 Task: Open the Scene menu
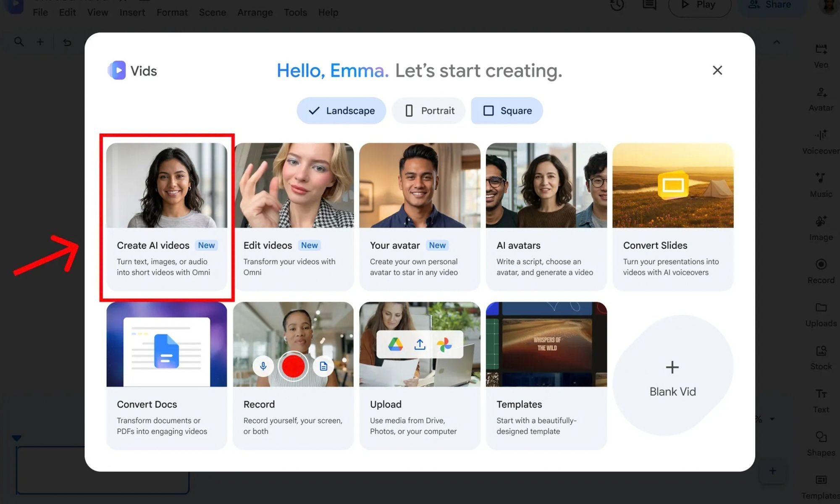point(213,12)
